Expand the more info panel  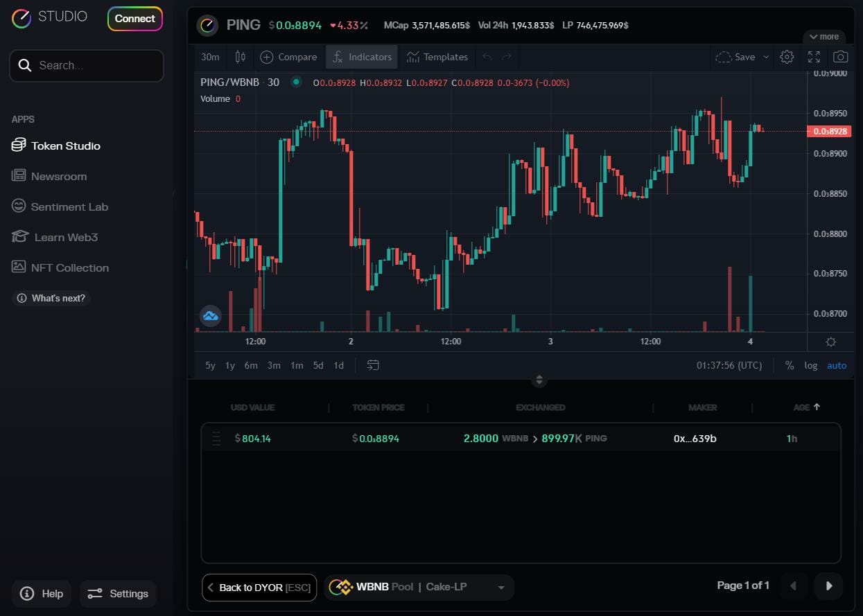point(823,37)
